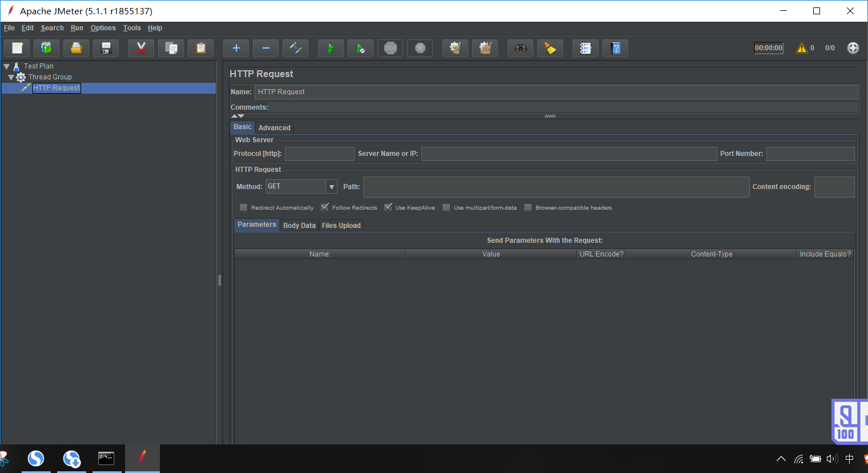Switch to the Body Data tab
Viewport: 868px width, 473px height.
[299, 226]
